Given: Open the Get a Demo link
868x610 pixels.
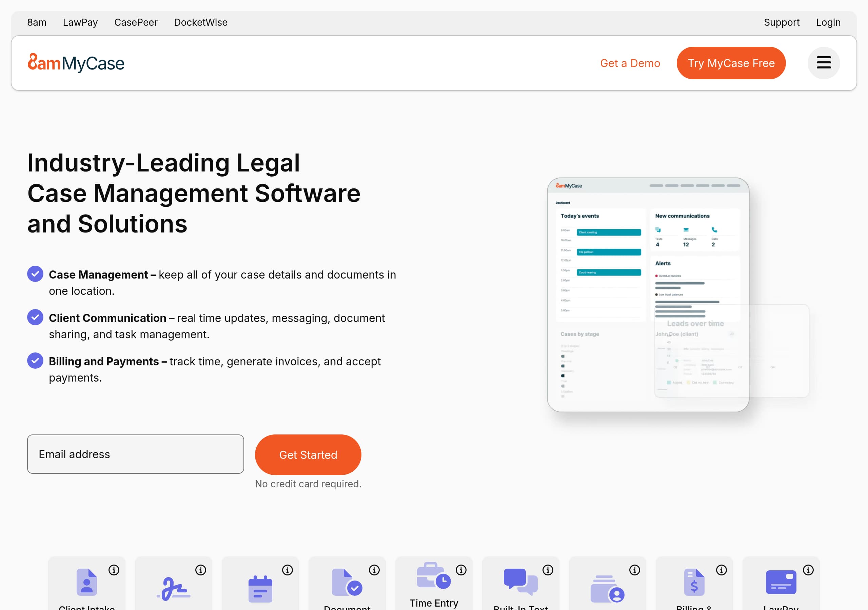Looking at the screenshot, I should (x=630, y=63).
